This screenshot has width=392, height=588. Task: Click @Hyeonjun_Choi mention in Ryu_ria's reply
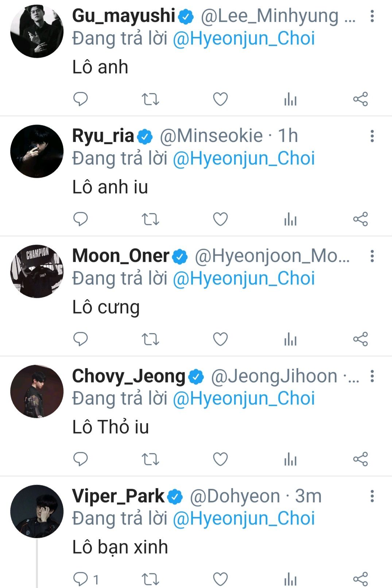click(x=244, y=158)
